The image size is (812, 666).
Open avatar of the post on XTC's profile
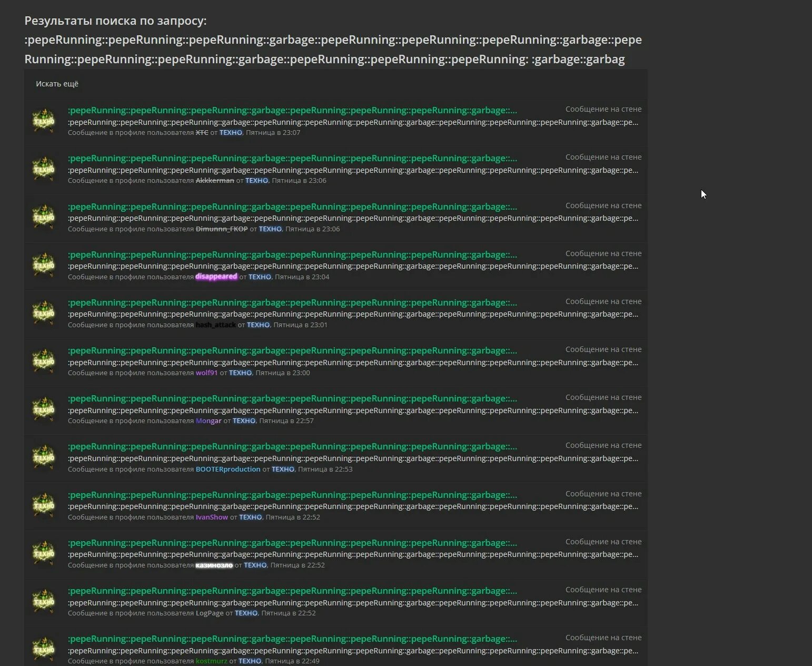point(44,121)
